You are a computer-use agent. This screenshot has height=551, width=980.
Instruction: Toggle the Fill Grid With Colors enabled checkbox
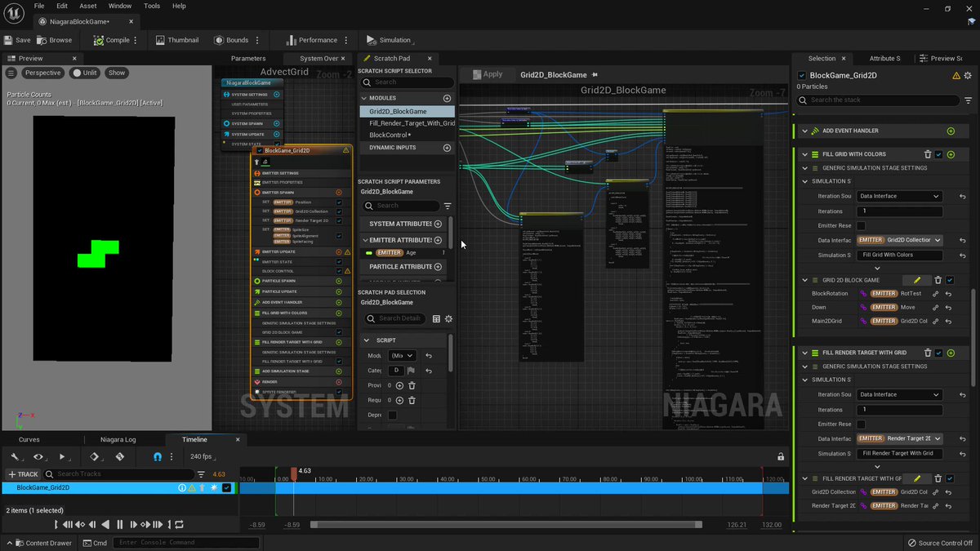click(939, 154)
